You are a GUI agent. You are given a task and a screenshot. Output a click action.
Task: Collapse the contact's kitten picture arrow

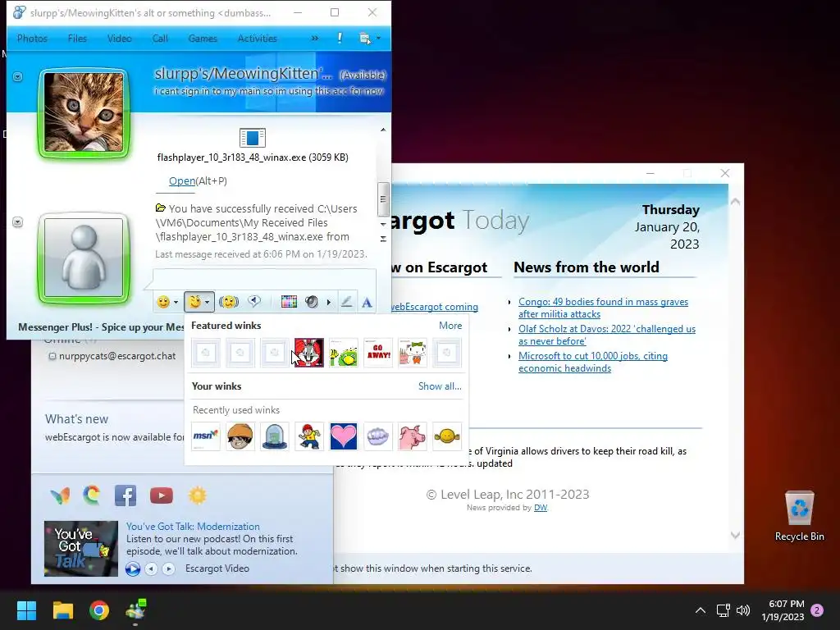tap(18, 76)
